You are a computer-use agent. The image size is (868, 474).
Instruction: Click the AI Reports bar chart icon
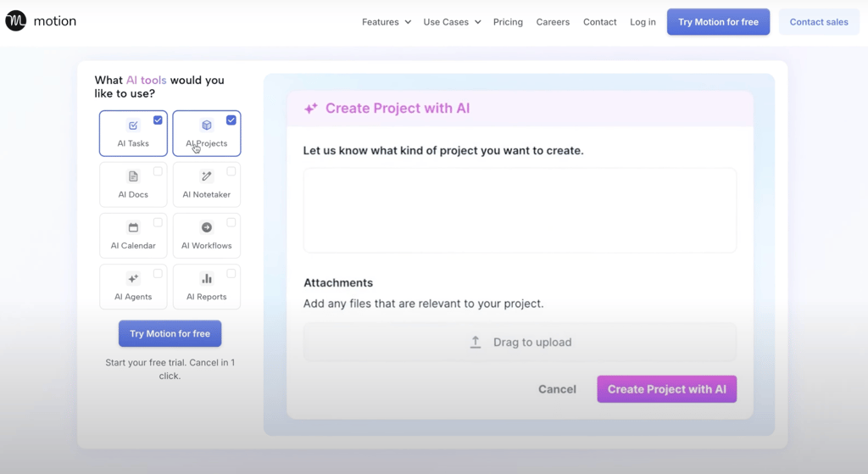[x=207, y=278]
